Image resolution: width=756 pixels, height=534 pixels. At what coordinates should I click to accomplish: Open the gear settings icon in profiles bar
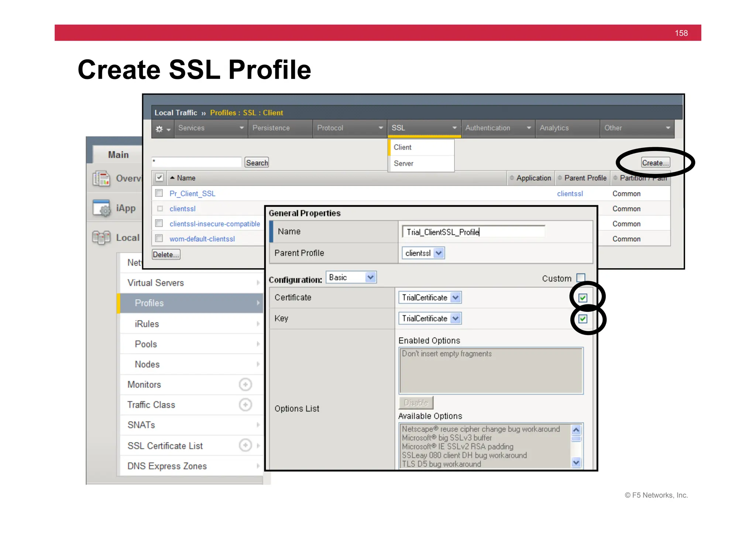[x=162, y=128]
